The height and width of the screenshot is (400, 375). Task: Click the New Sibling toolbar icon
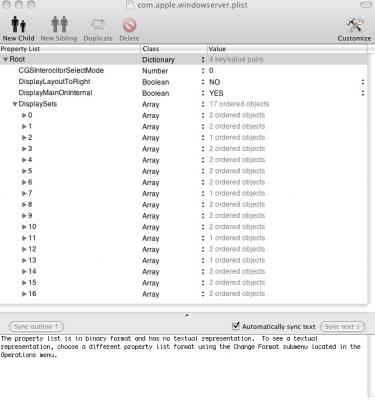tap(59, 25)
